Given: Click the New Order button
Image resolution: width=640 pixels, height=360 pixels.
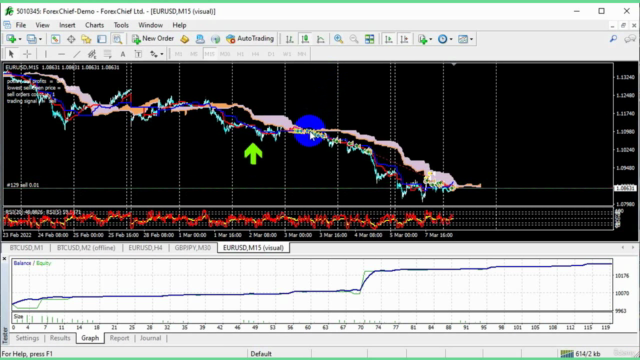Looking at the screenshot, I should tap(153, 39).
